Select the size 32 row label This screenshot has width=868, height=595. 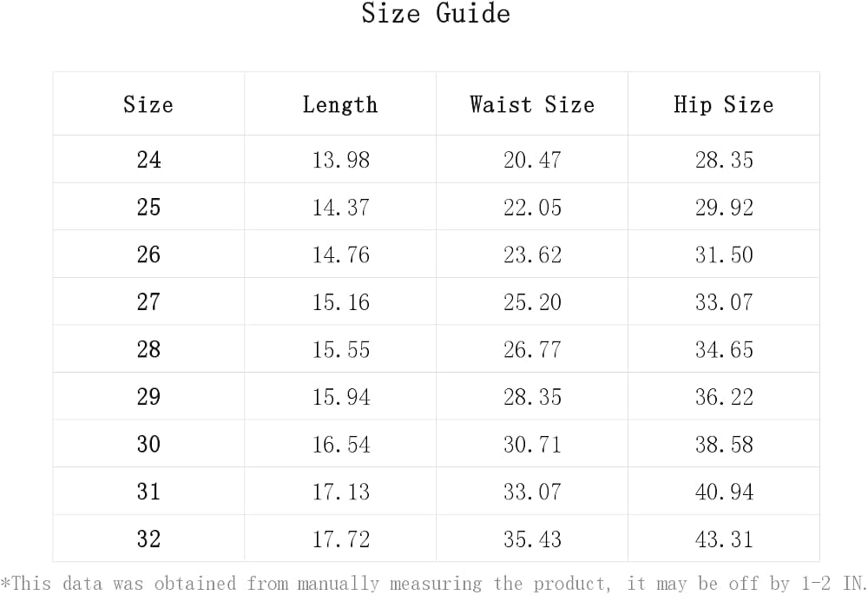149,539
